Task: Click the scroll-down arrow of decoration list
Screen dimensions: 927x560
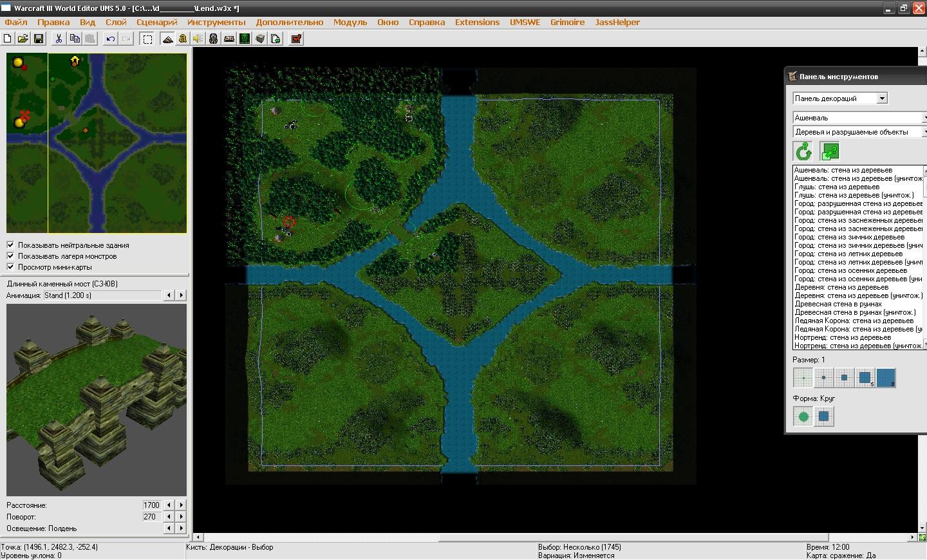Action: [925, 345]
